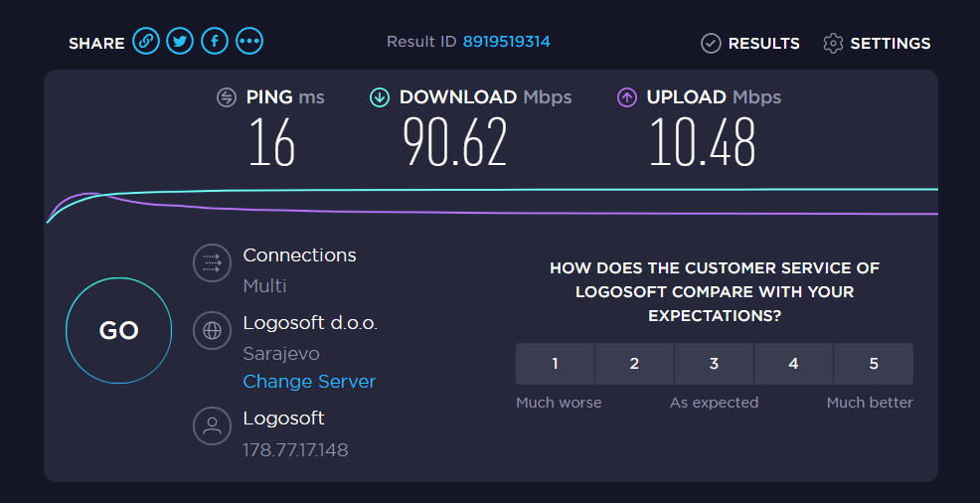Rate customer service 1, much worse
The width and height of the screenshot is (980, 503).
pos(555,364)
